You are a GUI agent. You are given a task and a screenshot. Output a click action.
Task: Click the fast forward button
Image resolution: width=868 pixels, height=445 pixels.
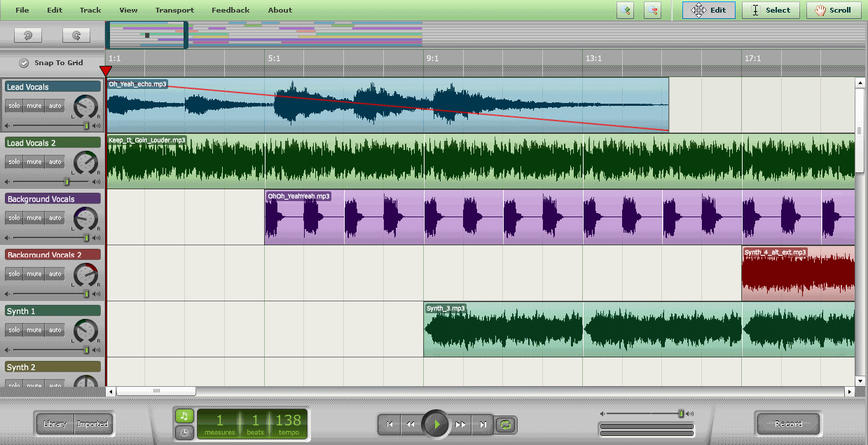pos(460,424)
